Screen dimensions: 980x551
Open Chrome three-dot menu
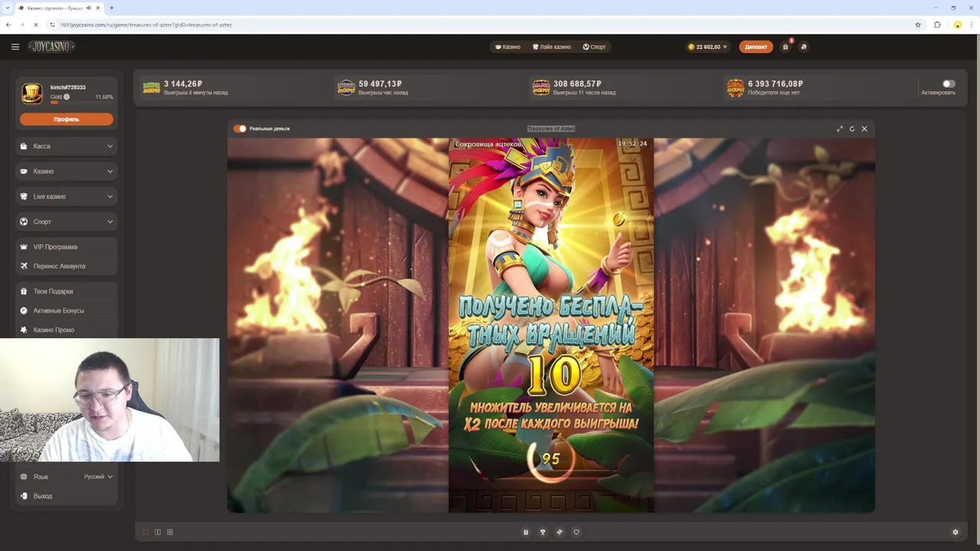(972, 24)
